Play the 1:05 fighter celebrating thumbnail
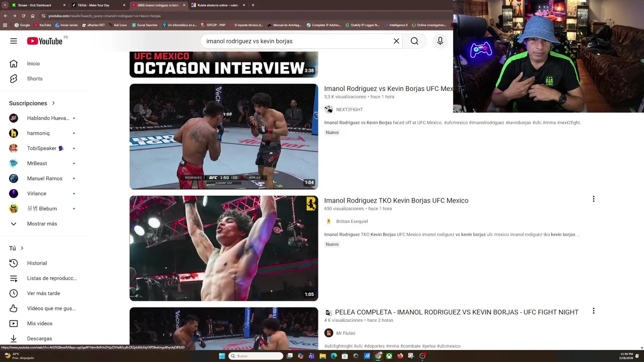 click(x=224, y=248)
